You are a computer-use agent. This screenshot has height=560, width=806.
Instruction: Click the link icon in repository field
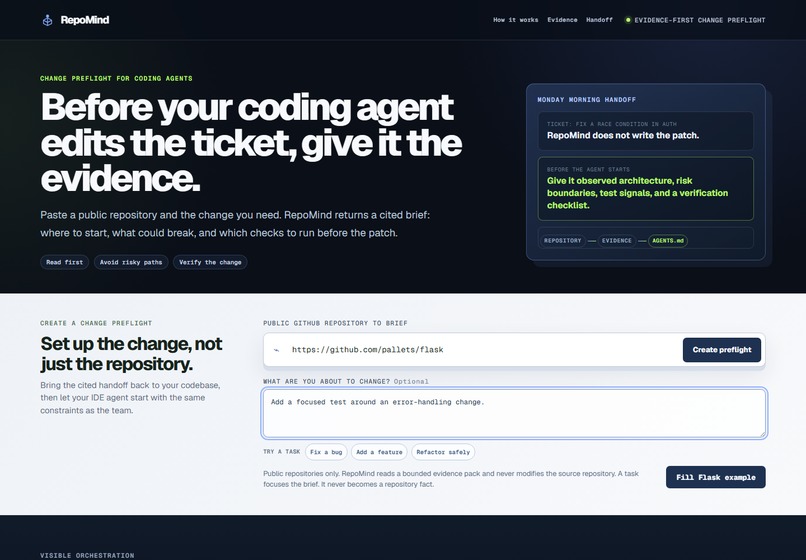pyautogui.click(x=277, y=350)
